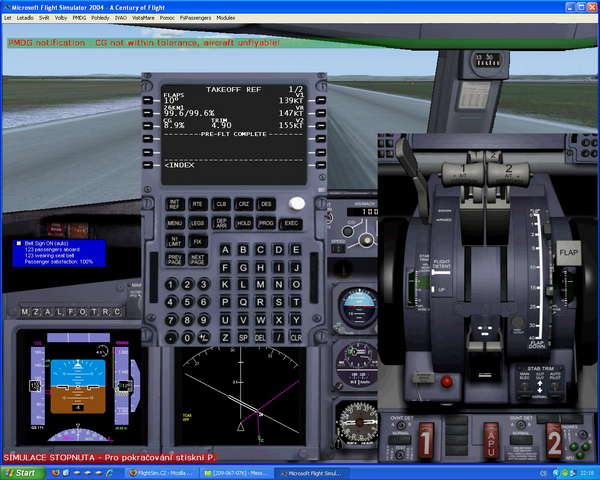Click the SP space key on FMC

coord(243,338)
